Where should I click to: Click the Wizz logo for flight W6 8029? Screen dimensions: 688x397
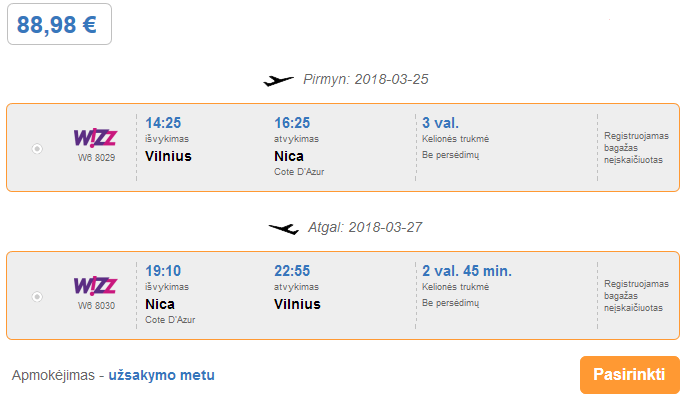point(95,138)
